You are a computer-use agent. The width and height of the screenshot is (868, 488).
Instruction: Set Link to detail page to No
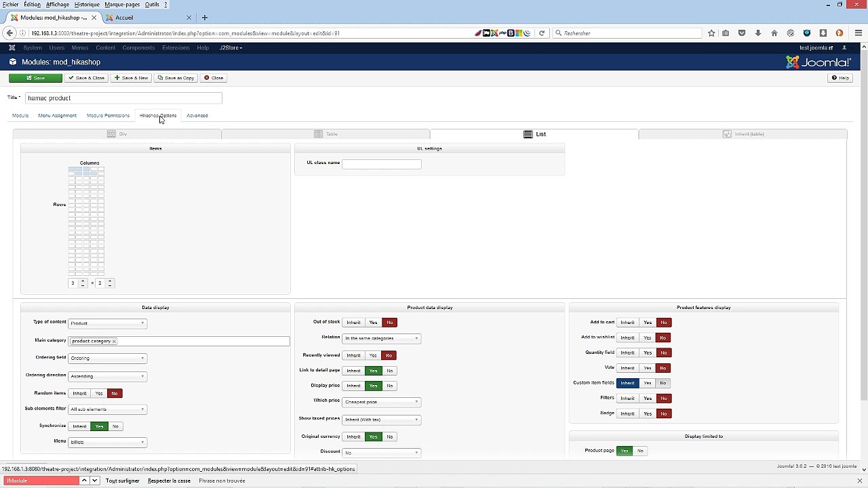[x=390, y=371]
